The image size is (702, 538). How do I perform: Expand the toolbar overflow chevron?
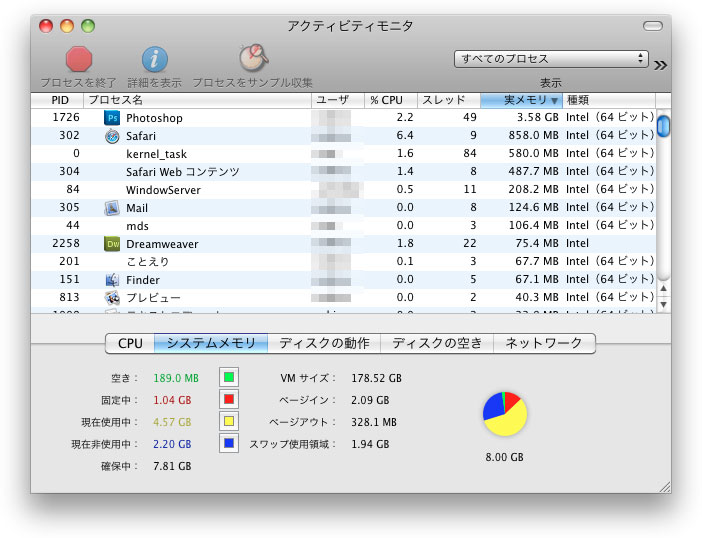click(x=660, y=65)
